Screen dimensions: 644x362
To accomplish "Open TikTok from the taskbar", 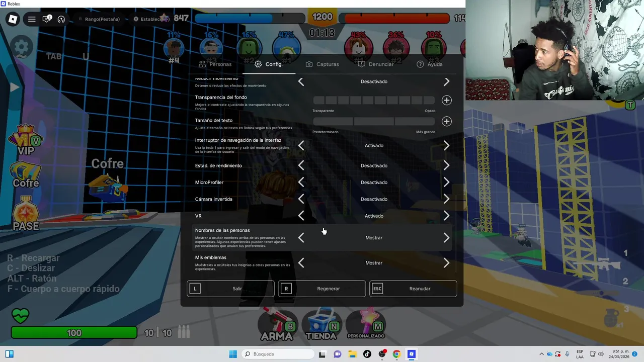I will click(367, 354).
